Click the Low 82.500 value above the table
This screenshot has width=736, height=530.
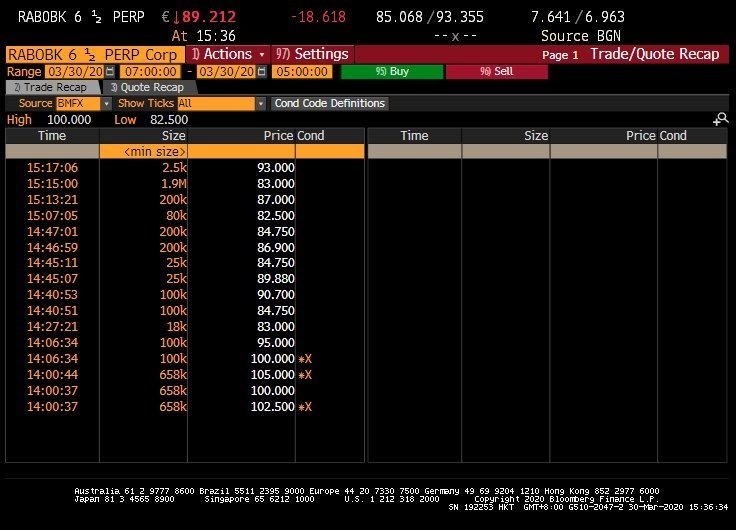[x=169, y=120]
